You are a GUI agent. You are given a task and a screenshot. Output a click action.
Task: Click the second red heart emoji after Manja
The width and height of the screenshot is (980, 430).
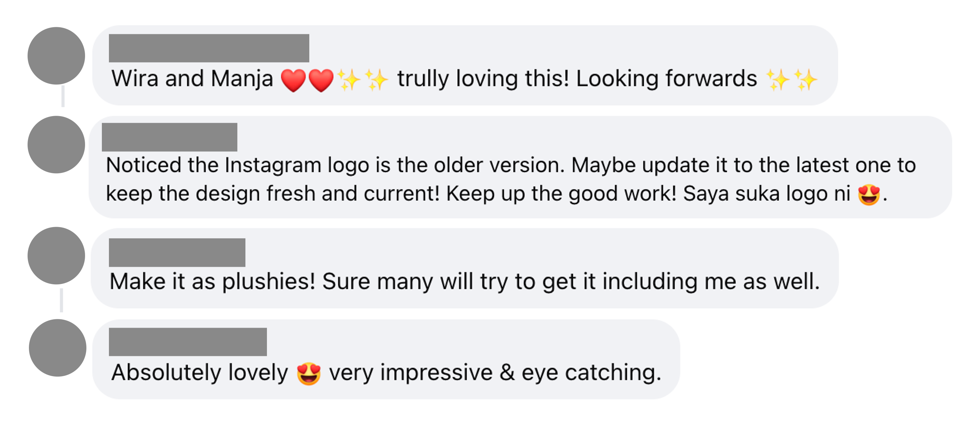tap(321, 80)
